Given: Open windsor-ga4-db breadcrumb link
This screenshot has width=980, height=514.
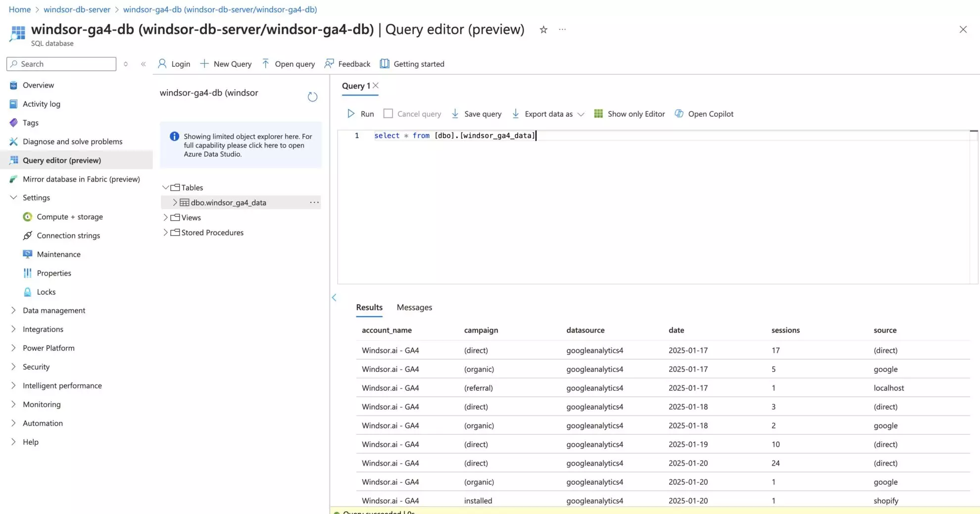Looking at the screenshot, I should (x=220, y=9).
